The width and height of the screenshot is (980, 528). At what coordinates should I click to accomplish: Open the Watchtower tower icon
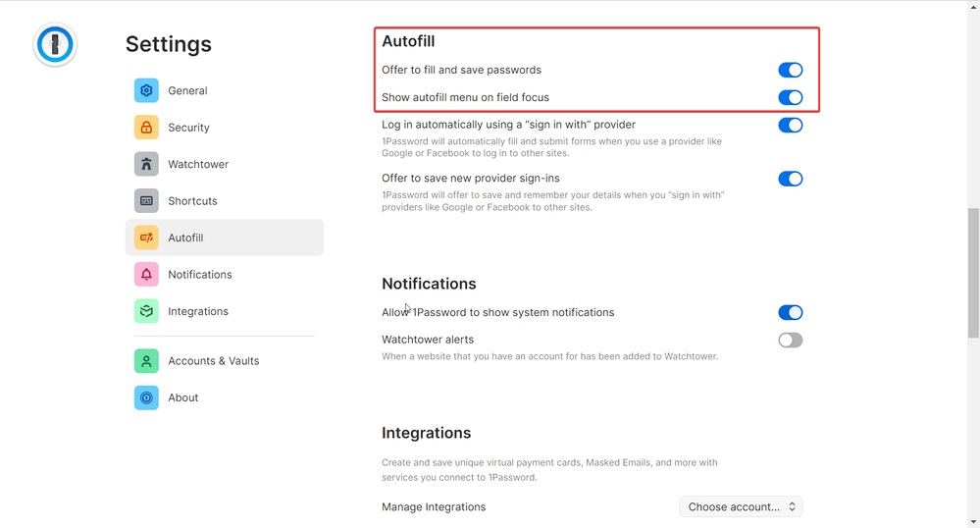146,164
